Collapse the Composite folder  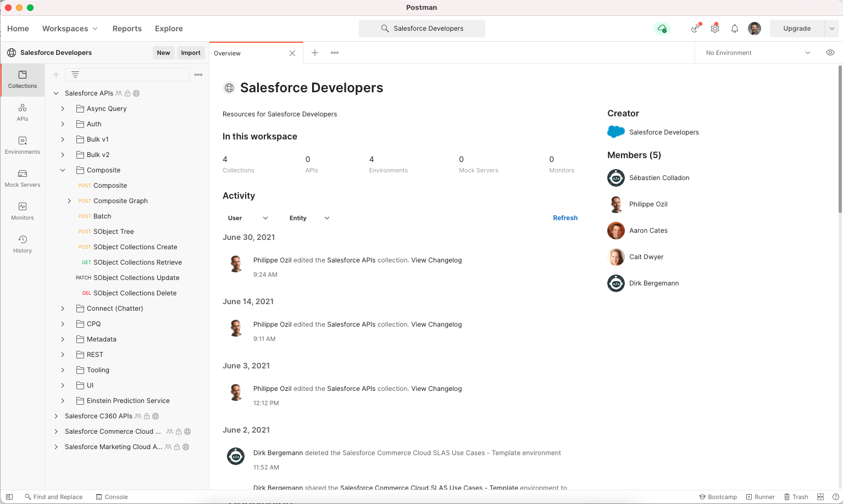click(63, 170)
